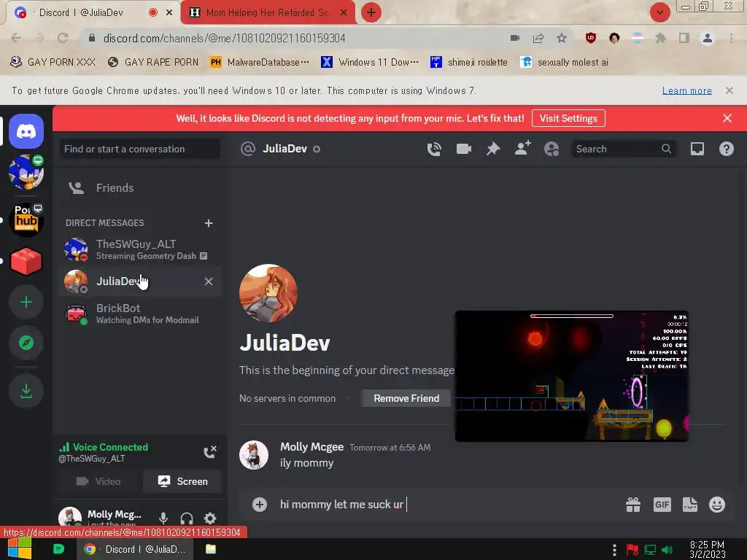Open the MalwareDatabase bookmark
The image size is (747, 560).
click(x=260, y=63)
